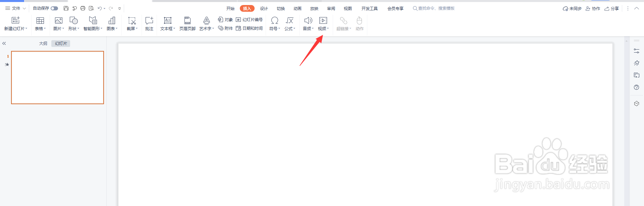The height and width of the screenshot is (206, 644).
Task: Open the 会员专享 member exclusive tab
Action: pos(395,8)
